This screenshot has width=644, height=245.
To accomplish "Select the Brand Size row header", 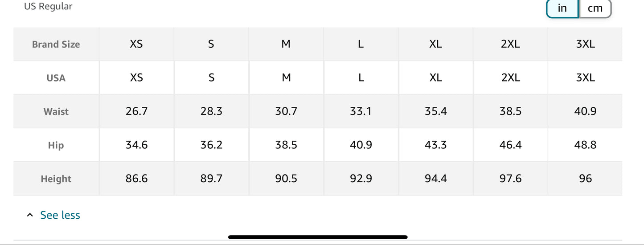I will (56, 44).
